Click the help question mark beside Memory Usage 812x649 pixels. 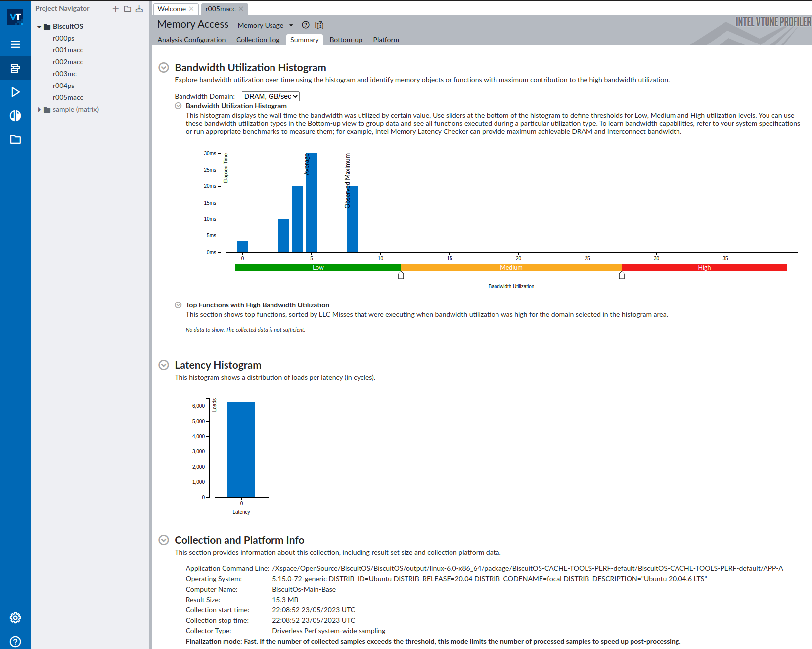306,25
